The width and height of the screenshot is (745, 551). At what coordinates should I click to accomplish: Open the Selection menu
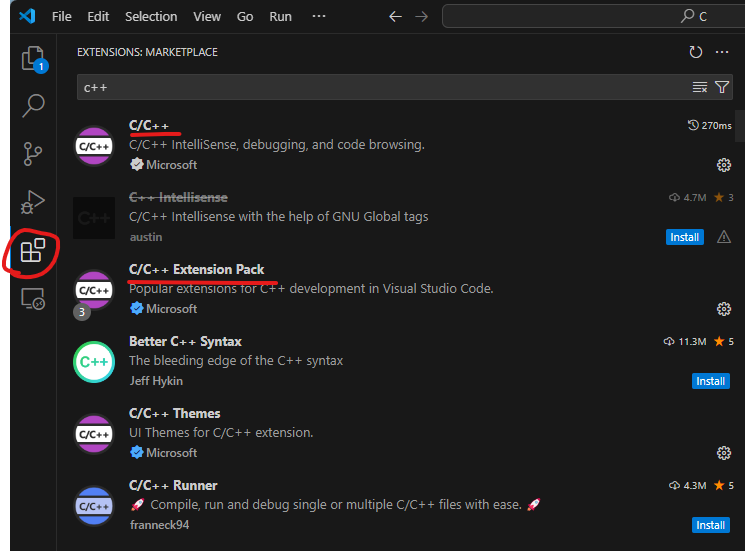click(151, 17)
